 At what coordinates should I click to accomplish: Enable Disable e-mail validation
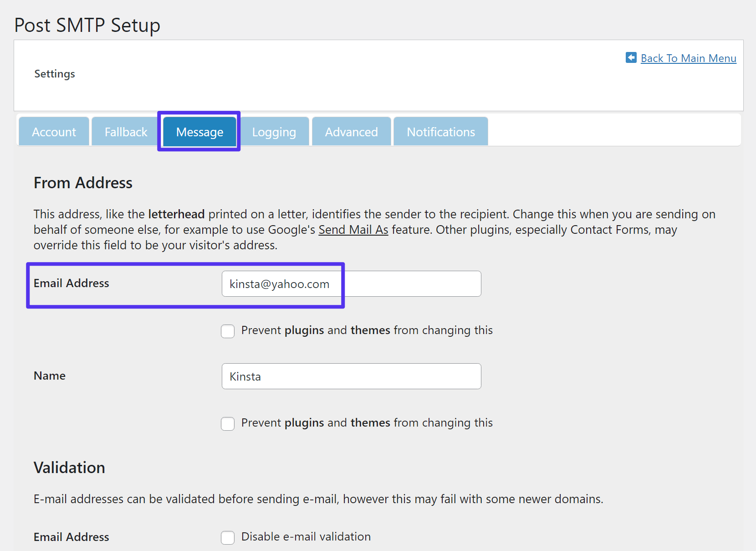[227, 537]
